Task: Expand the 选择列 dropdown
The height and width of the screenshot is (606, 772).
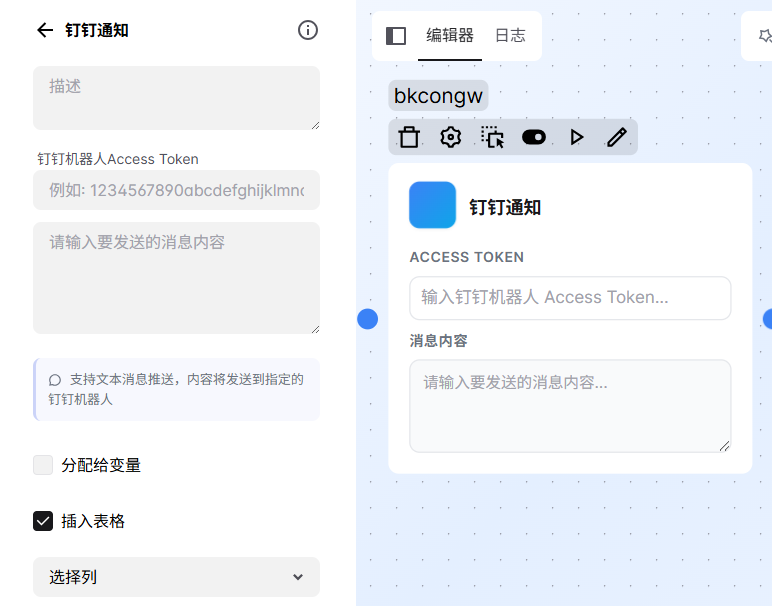Action: [x=176, y=577]
